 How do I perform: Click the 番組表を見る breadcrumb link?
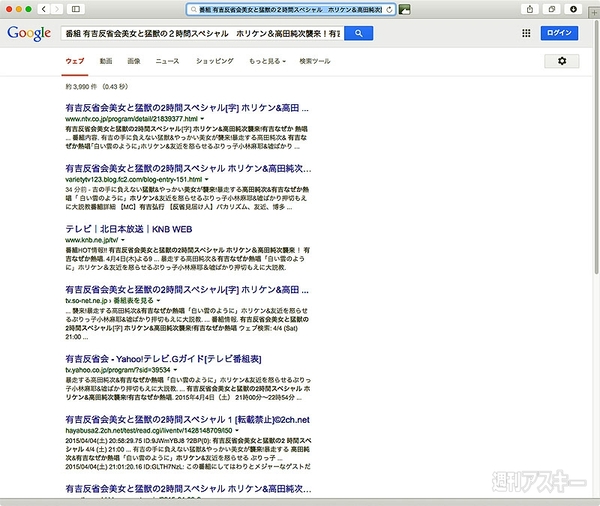point(134,300)
